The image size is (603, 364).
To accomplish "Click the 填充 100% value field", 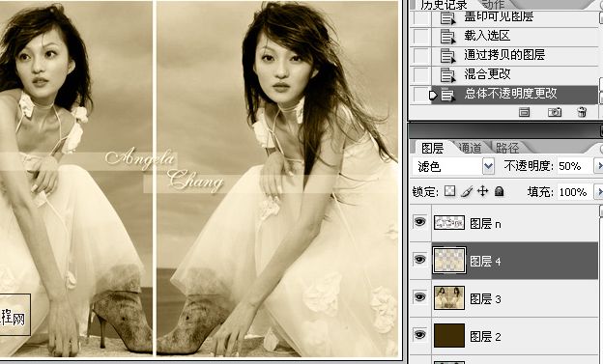I will (574, 191).
